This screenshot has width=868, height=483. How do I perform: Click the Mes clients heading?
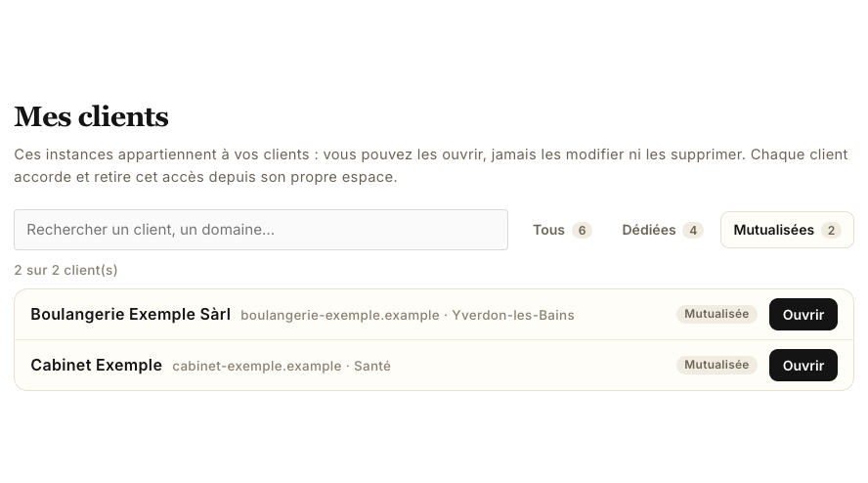pyautogui.click(x=91, y=117)
